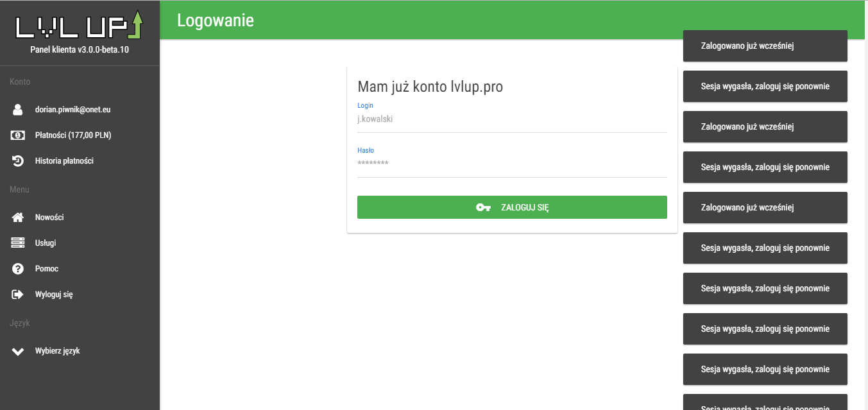Click the first Sesja wygasła notification toast
This screenshot has width=868, height=410.
coord(765,87)
